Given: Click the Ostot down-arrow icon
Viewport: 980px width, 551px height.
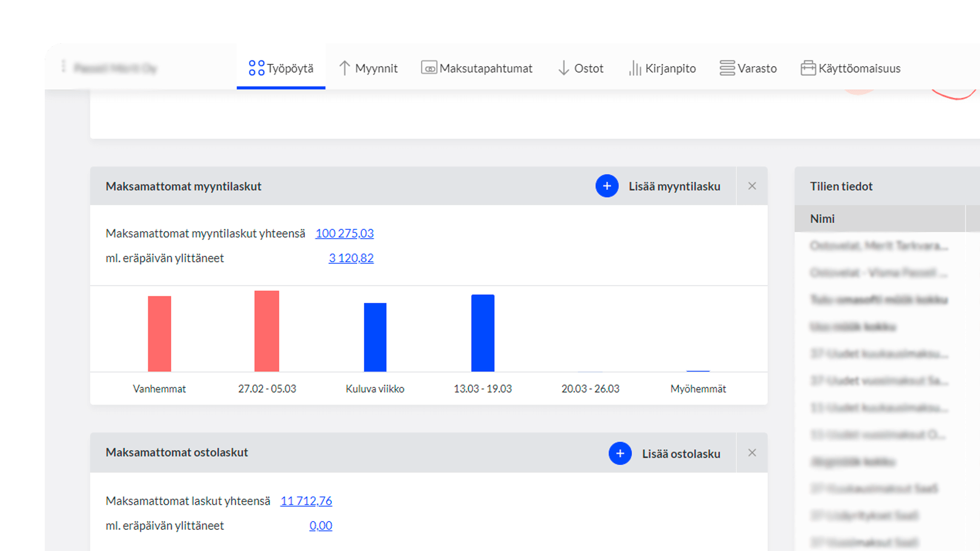Looking at the screenshot, I should pos(564,68).
